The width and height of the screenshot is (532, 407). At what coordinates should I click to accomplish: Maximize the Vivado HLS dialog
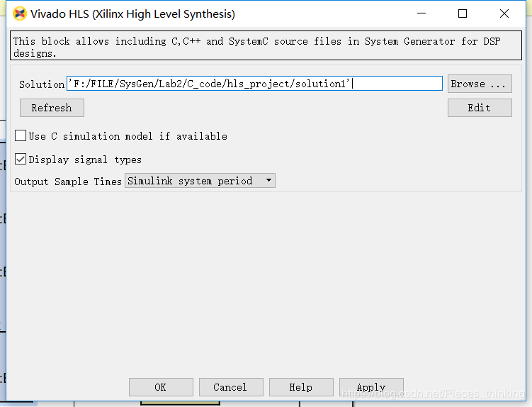(463, 13)
